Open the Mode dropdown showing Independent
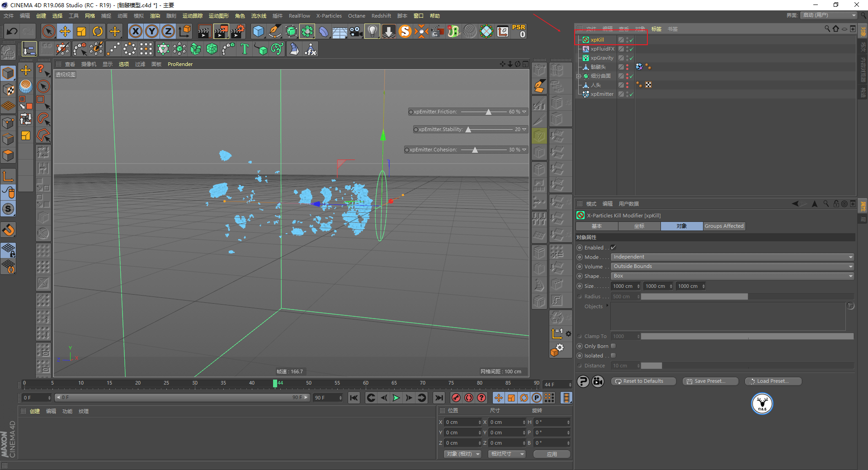This screenshot has height=470, width=868. (x=732, y=257)
